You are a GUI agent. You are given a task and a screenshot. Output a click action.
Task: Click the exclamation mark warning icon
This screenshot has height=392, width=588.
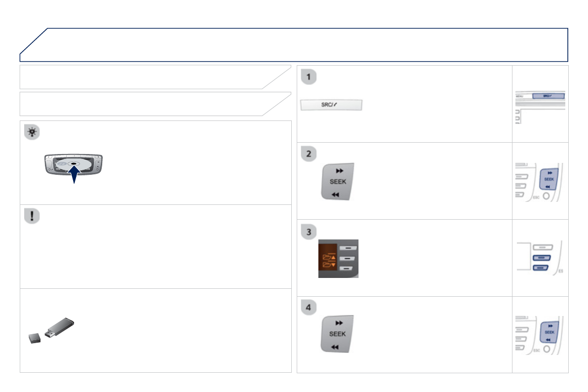point(32,216)
